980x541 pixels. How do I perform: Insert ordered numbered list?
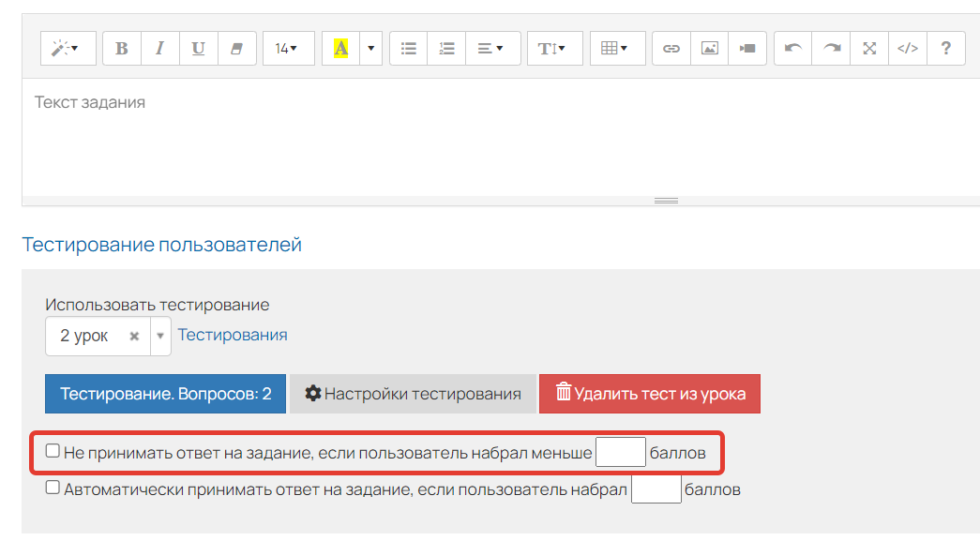446,48
